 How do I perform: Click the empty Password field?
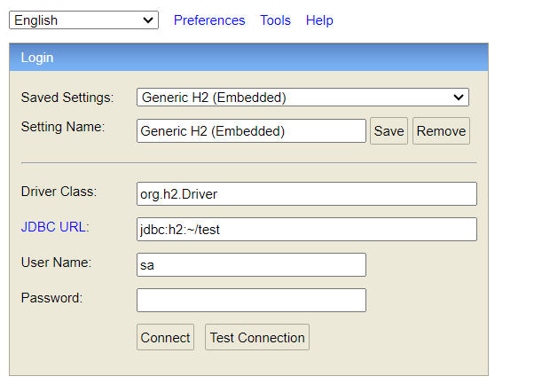(x=251, y=300)
